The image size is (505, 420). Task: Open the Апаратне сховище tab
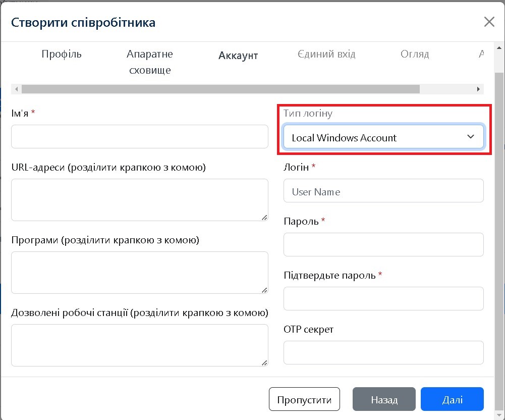[x=150, y=62]
